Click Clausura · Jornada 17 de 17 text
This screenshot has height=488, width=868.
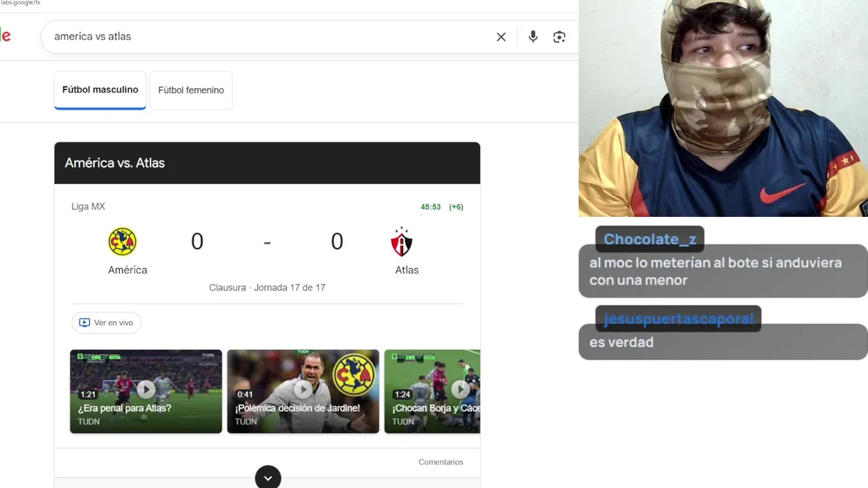267,287
